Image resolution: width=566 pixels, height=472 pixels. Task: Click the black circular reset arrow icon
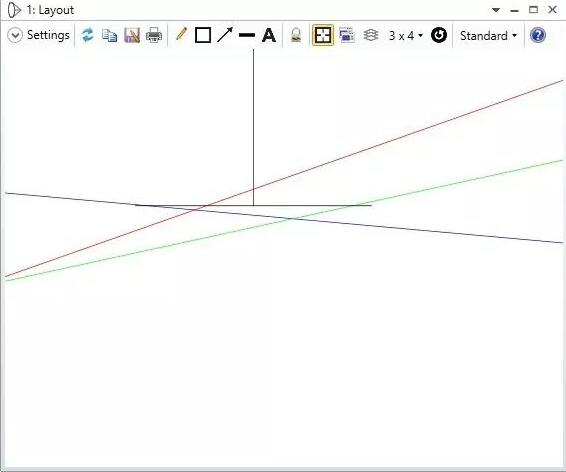coord(439,35)
